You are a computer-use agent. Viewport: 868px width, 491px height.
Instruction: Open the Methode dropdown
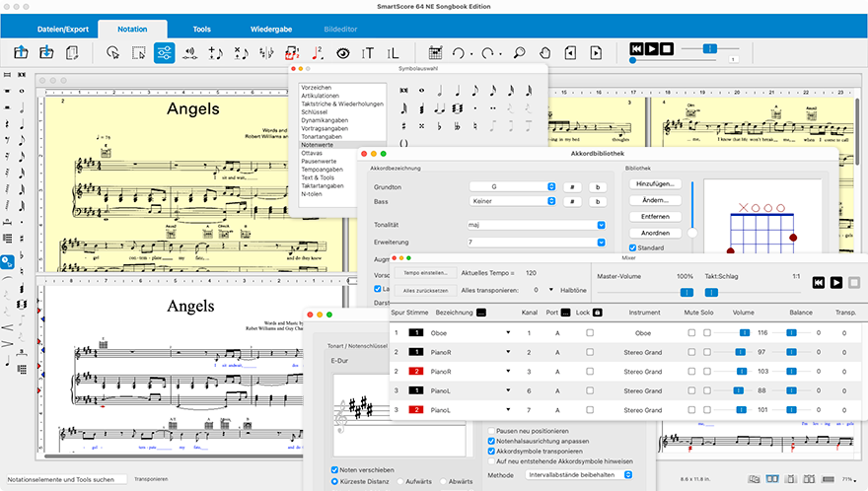pos(580,474)
